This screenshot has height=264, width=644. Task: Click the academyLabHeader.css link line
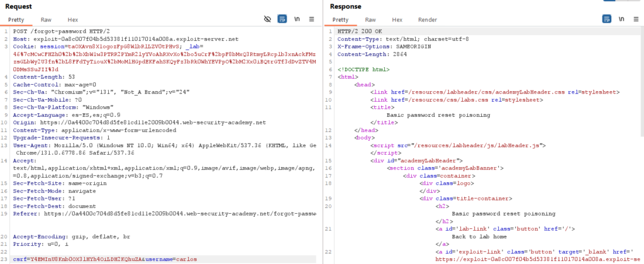coord(495,92)
